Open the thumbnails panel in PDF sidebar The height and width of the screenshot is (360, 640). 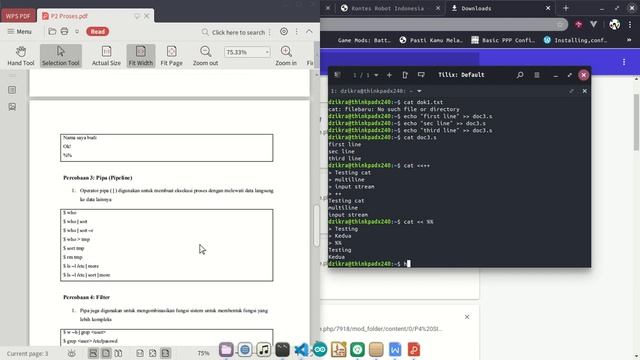pos(12,107)
